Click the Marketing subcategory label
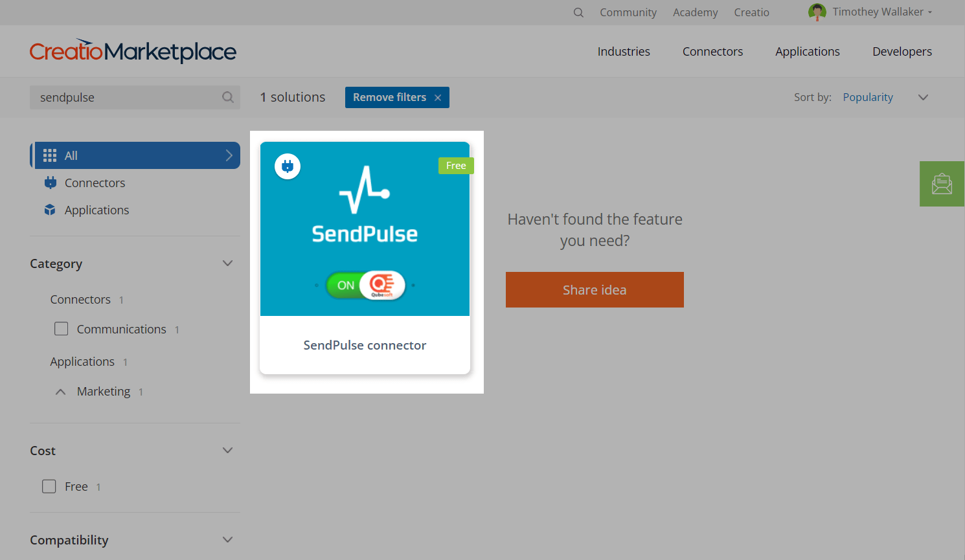The height and width of the screenshot is (560, 965). pyautogui.click(x=104, y=391)
